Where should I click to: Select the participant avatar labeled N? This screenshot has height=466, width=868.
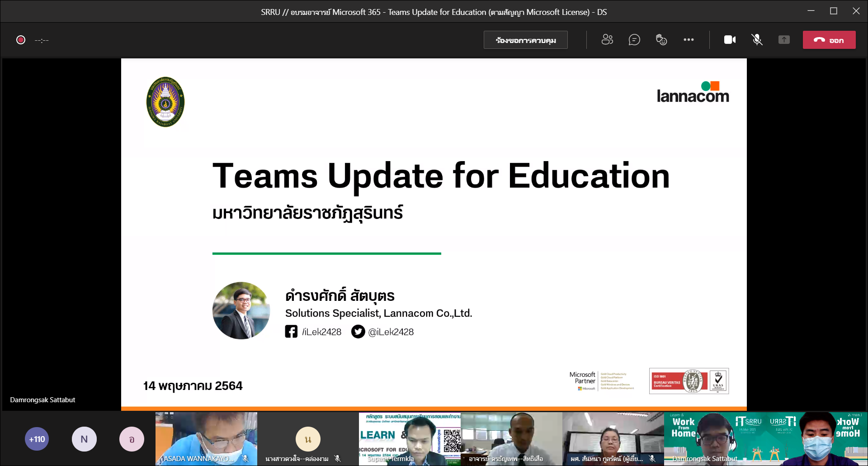[84, 439]
